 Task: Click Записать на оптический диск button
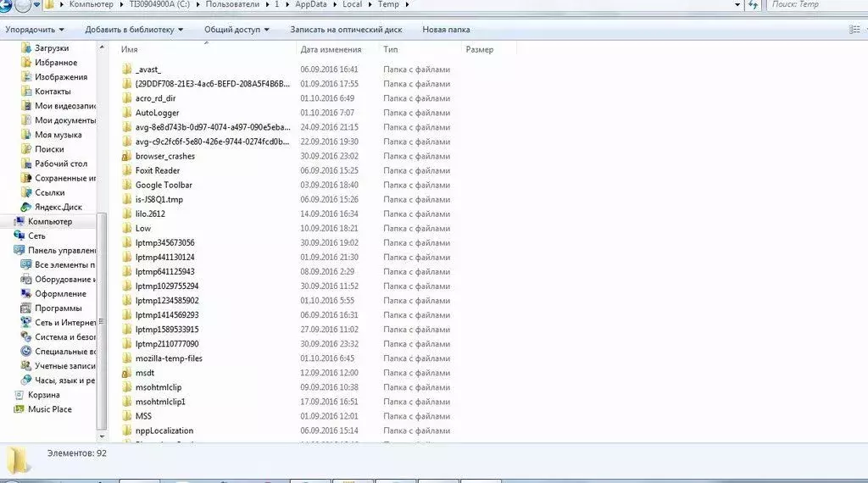click(346, 30)
